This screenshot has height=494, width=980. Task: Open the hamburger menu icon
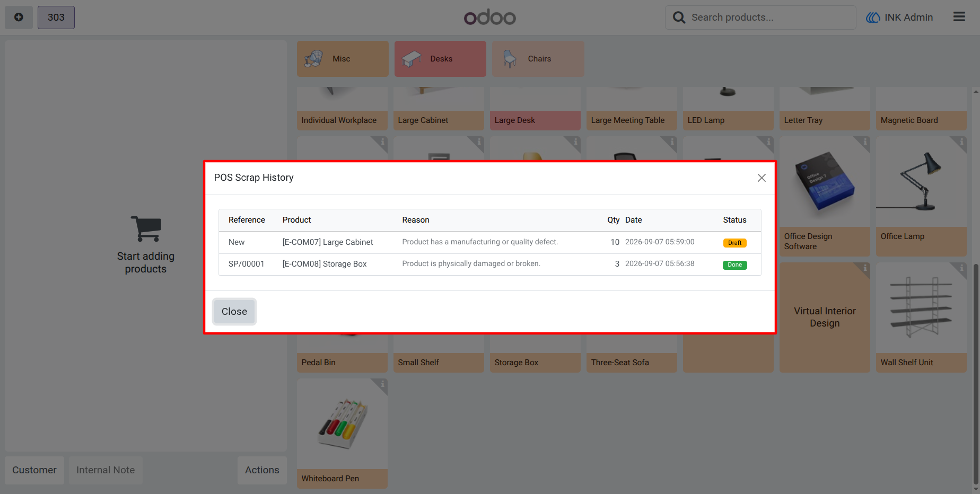[x=959, y=17]
